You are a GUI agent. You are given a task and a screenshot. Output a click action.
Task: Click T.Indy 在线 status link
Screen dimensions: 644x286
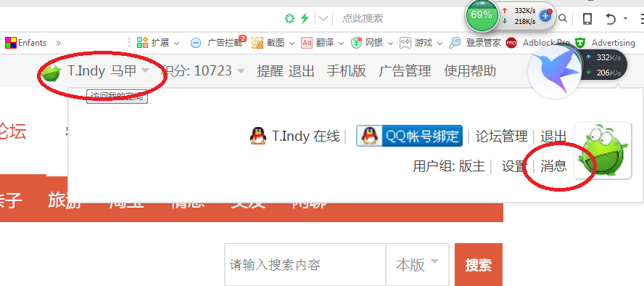point(306,136)
